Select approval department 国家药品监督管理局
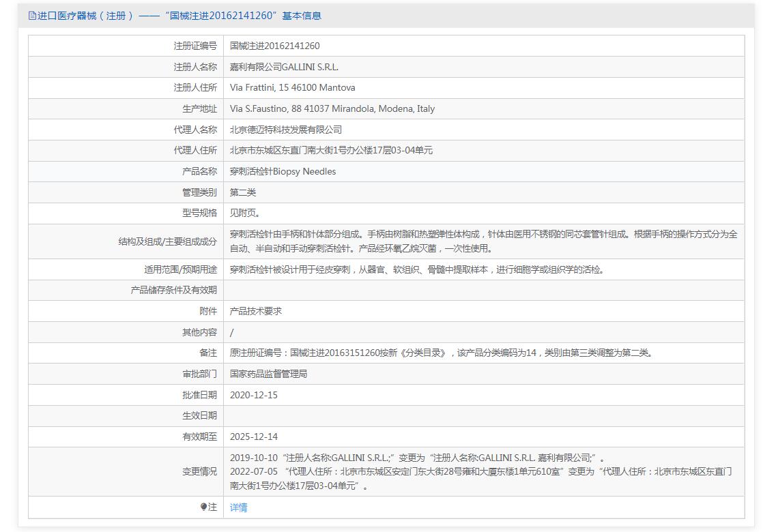 (x=268, y=374)
